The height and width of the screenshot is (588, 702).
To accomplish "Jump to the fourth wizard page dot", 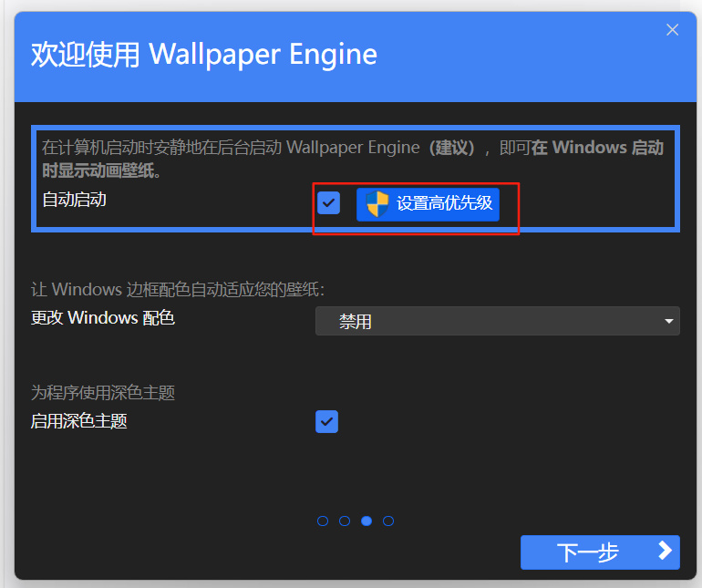I will 388,521.
